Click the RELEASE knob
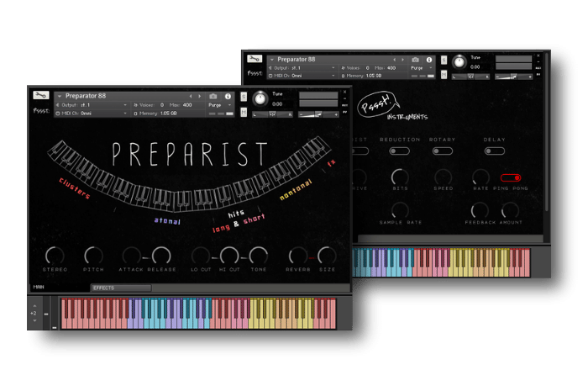This screenshot has height=370, width=588. click(x=161, y=256)
